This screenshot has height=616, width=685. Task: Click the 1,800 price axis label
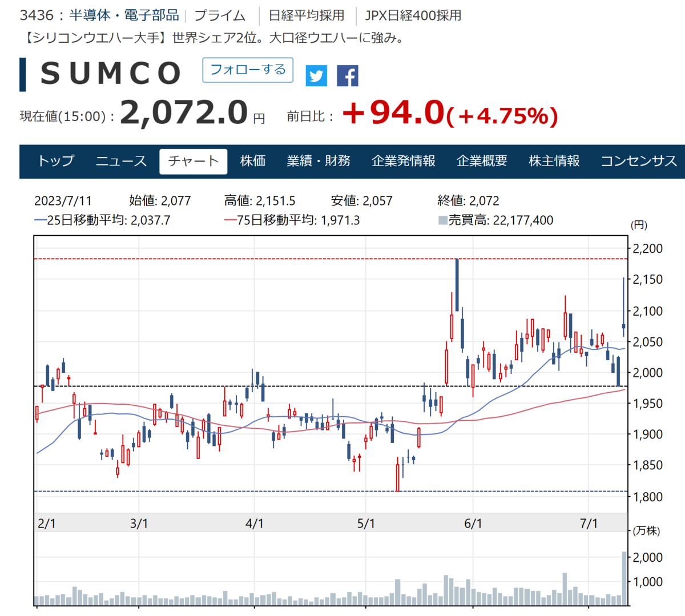648,497
